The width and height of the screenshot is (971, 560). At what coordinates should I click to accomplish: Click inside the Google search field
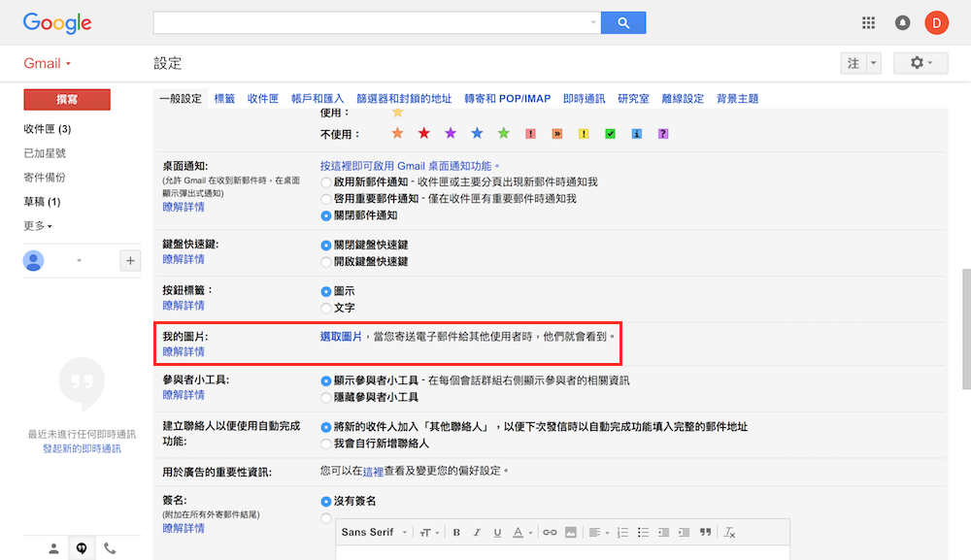374,22
